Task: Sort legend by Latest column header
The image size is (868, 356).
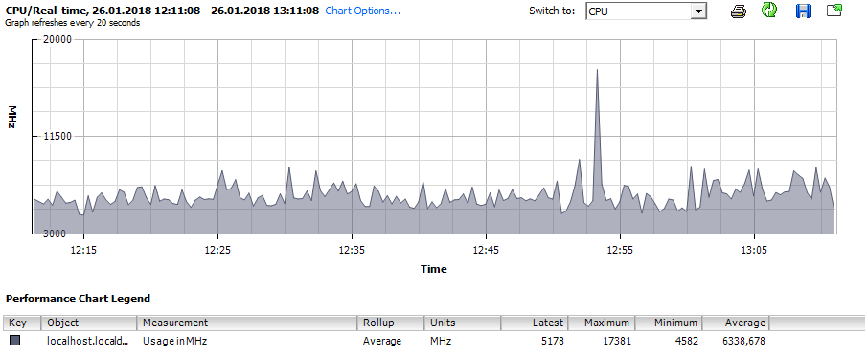Action: 535,323
